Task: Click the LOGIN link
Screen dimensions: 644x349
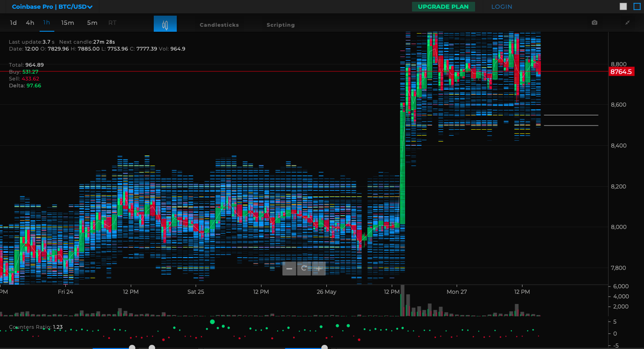Action: [x=501, y=7]
